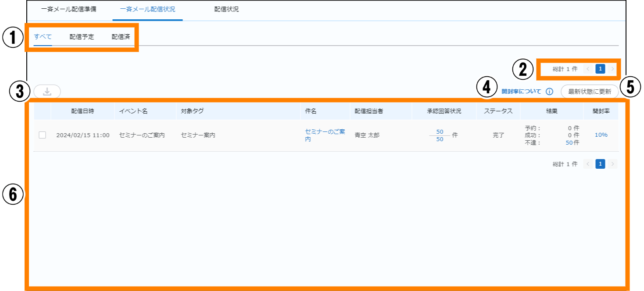This screenshot has width=644, height=291.
Task: Select page 1 in top pagination
Action: point(600,69)
